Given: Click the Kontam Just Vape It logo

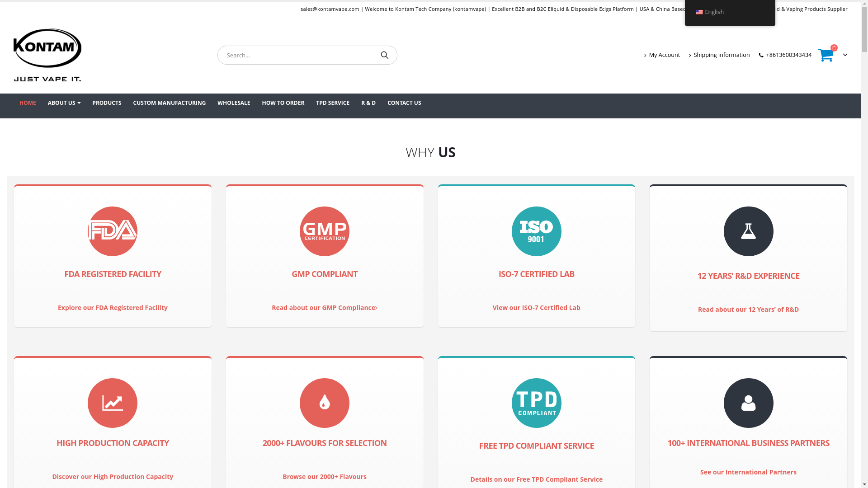Looking at the screenshot, I should (x=47, y=55).
